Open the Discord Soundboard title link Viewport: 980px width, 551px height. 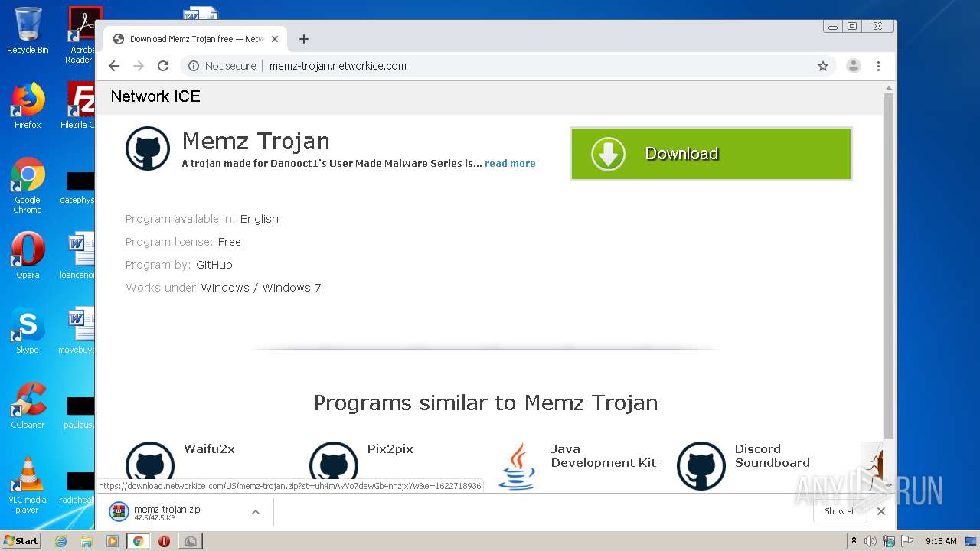772,456
